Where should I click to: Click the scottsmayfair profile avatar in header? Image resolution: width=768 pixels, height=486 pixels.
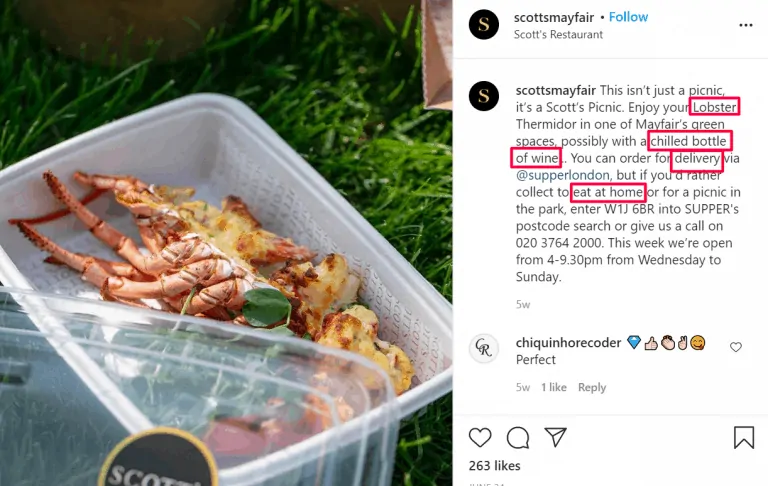484,24
